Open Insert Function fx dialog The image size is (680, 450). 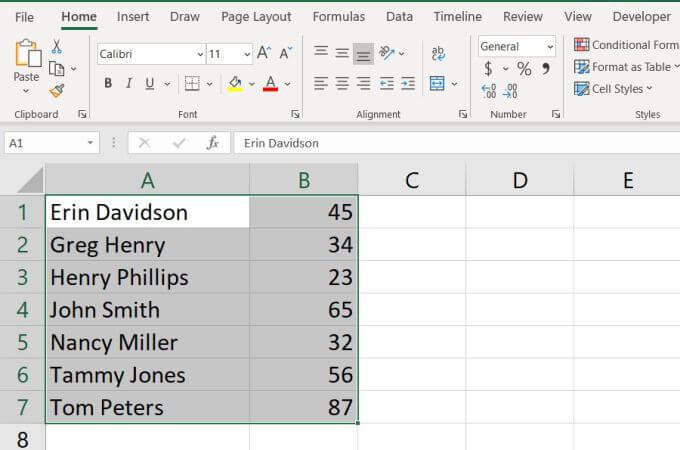point(212,143)
